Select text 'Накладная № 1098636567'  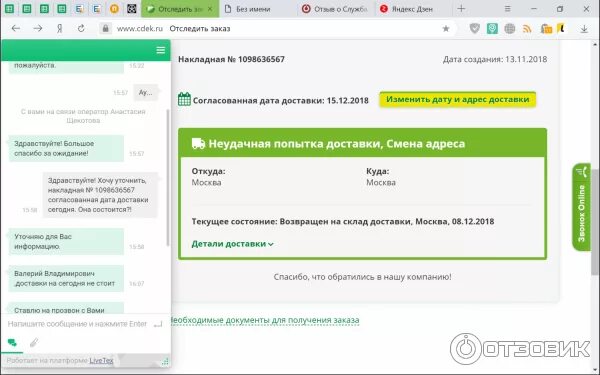(232, 59)
